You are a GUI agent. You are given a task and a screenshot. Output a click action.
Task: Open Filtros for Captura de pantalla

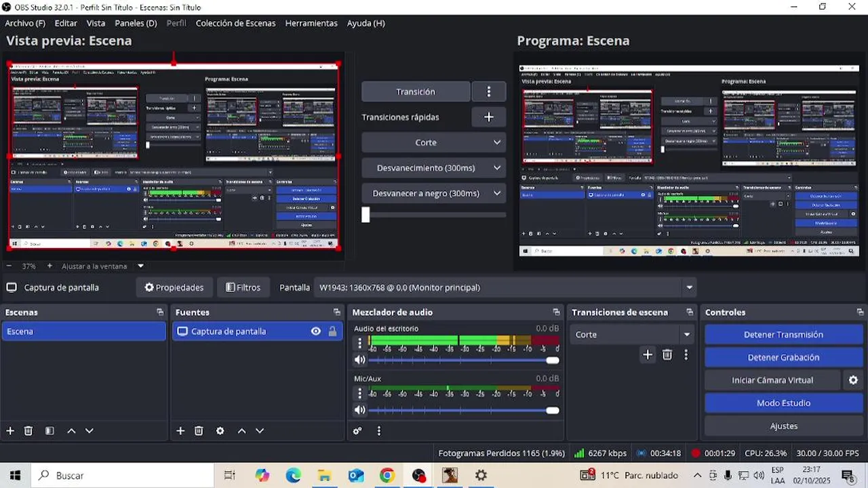pyautogui.click(x=243, y=287)
